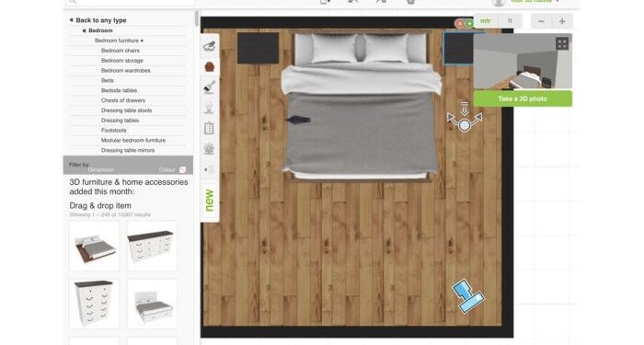Open the Bedroom wardrobes category

[126, 71]
